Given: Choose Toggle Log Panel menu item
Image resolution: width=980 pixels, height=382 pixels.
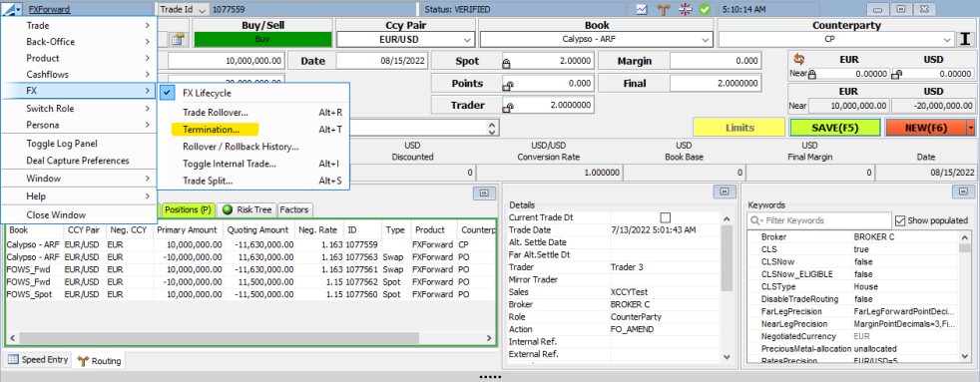Looking at the screenshot, I should pos(78,144).
